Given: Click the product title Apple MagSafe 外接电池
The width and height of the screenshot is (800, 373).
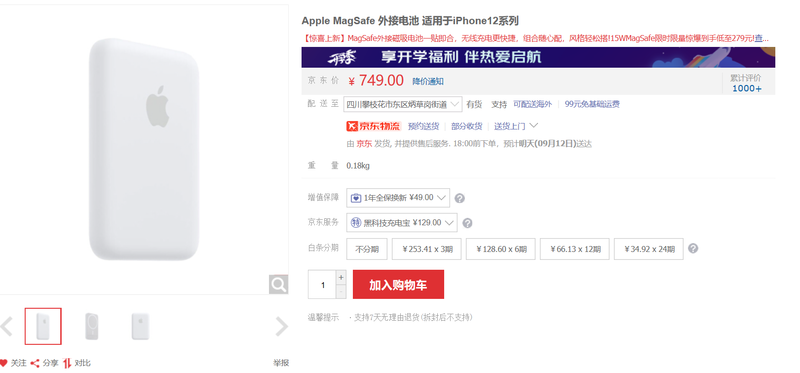Looking at the screenshot, I should (x=410, y=21).
